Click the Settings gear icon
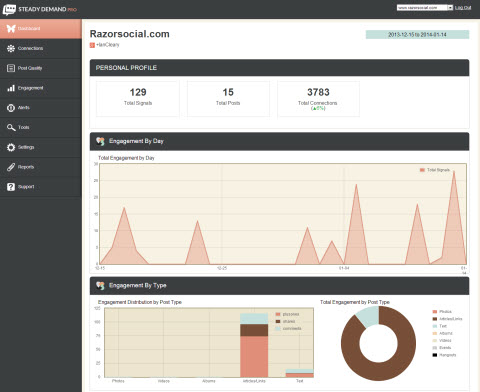480x392 pixels. [x=11, y=147]
